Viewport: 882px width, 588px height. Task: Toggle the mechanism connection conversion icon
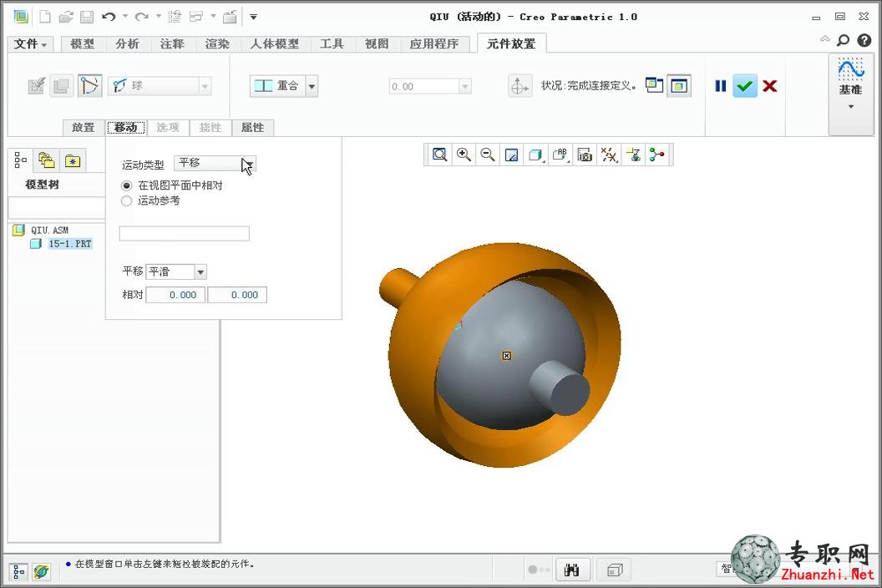(89, 86)
